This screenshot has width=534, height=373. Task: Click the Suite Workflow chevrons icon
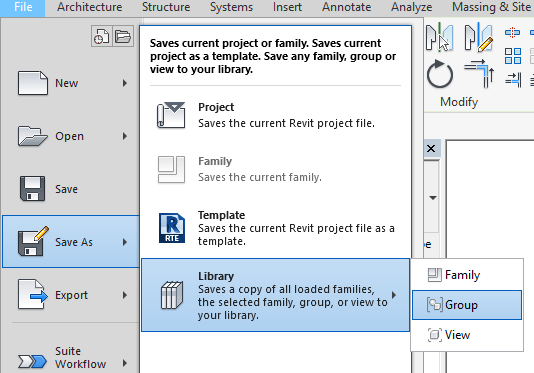tap(32, 361)
